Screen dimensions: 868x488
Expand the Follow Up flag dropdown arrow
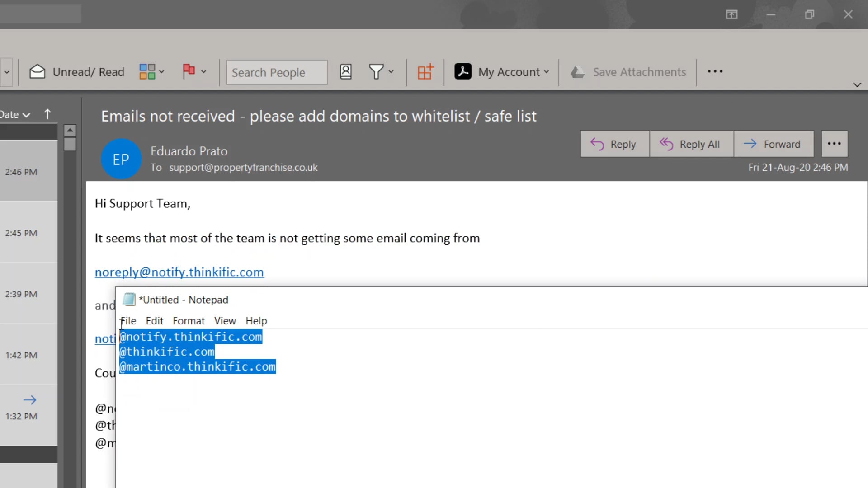coord(204,72)
